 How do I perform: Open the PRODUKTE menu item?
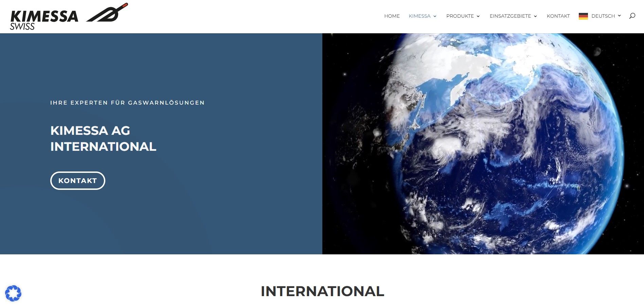pyautogui.click(x=460, y=16)
